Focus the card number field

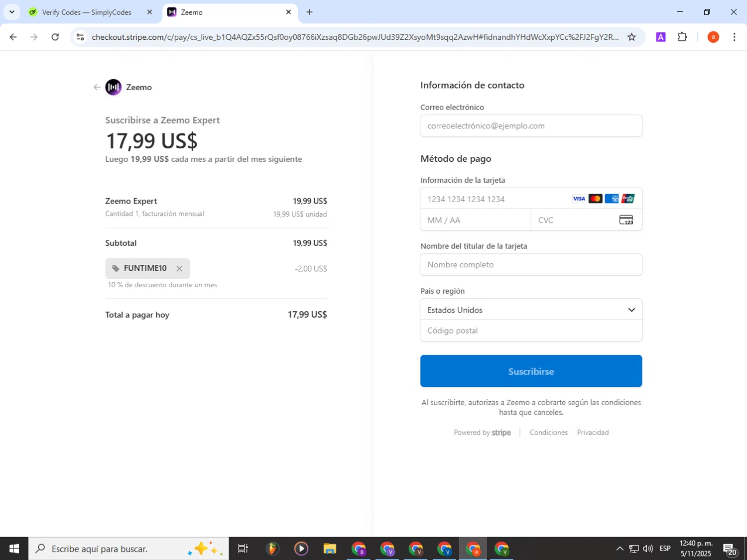tap(531, 199)
